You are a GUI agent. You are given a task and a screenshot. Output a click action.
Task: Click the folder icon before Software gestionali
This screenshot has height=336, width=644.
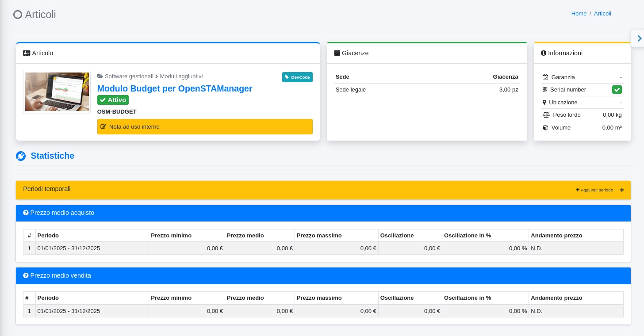100,76
